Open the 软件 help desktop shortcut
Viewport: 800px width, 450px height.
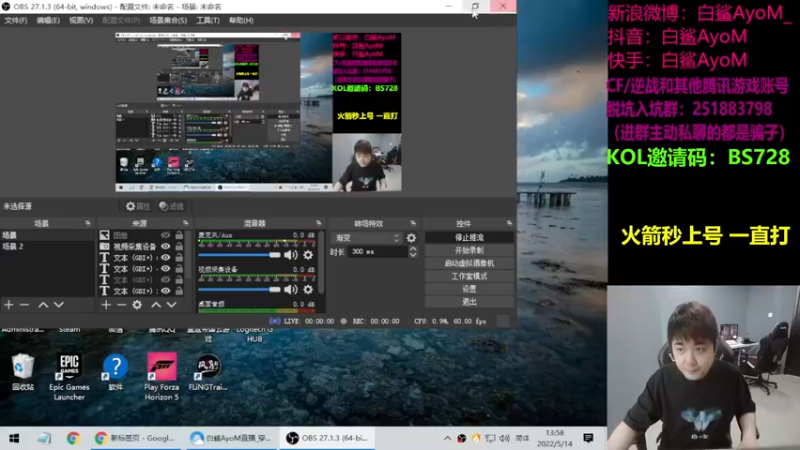click(116, 372)
